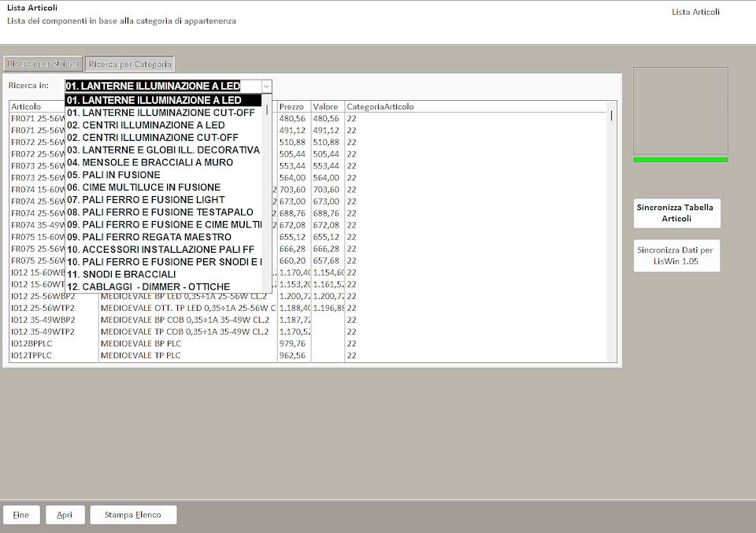756x533 pixels.
Task: Choose 11. SNODI E BRACCIALI option
Action: pyautogui.click(x=164, y=275)
